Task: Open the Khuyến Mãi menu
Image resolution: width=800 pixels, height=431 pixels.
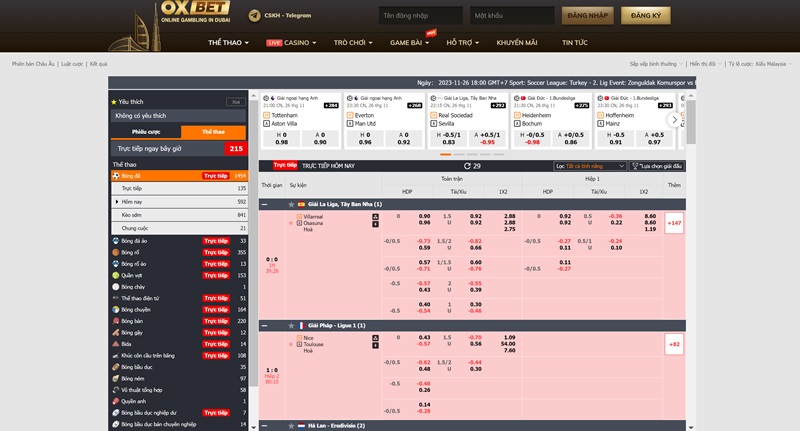Action: [517, 43]
